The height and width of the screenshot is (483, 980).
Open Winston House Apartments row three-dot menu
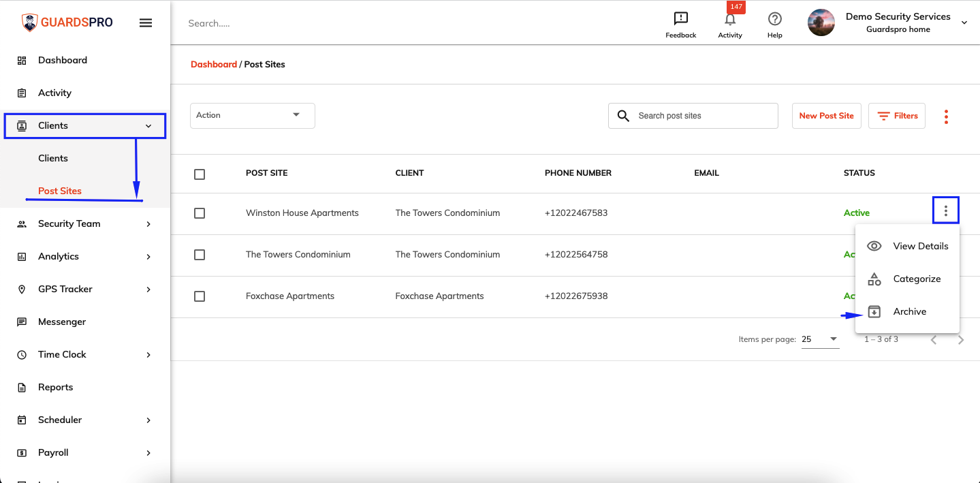coord(946,211)
